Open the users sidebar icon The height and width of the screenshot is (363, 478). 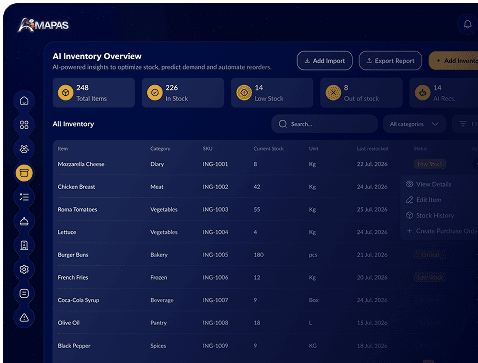[24, 149]
